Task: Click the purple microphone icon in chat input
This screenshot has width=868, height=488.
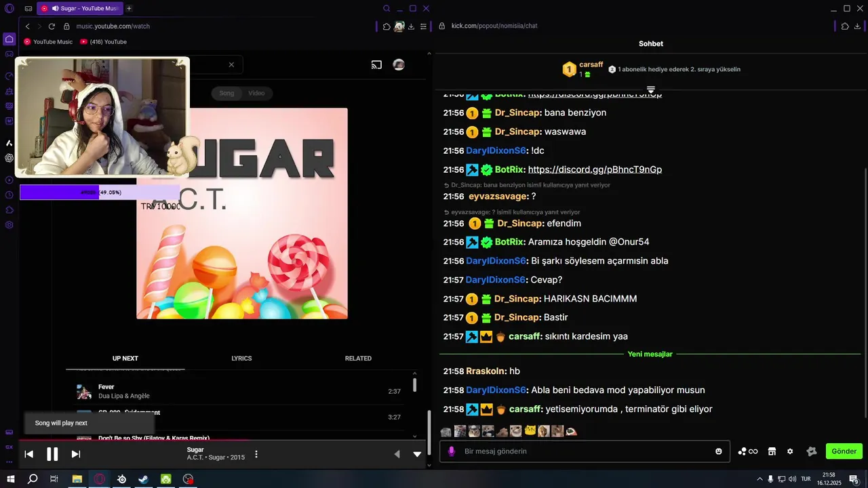Action: click(452, 451)
